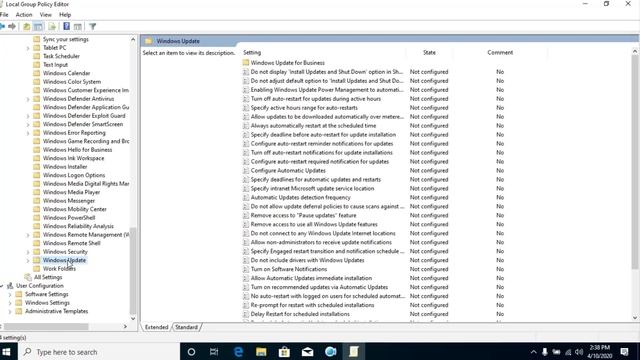Launch Microsoft Edge from taskbar
Viewport: 640px width, 360px height.
click(238, 351)
